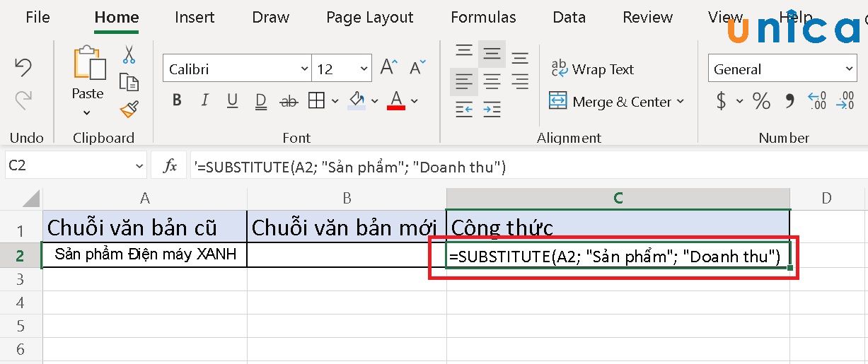Apply the red font color

click(x=396, y=100)
